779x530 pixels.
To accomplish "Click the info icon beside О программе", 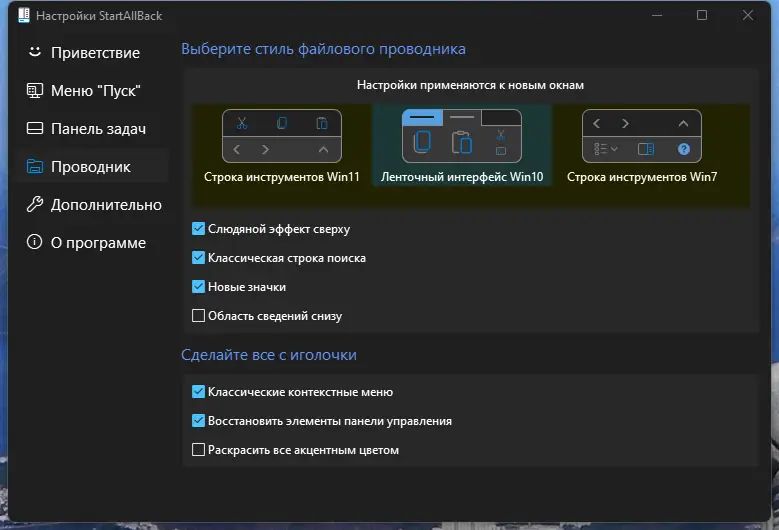I will 34,242.
